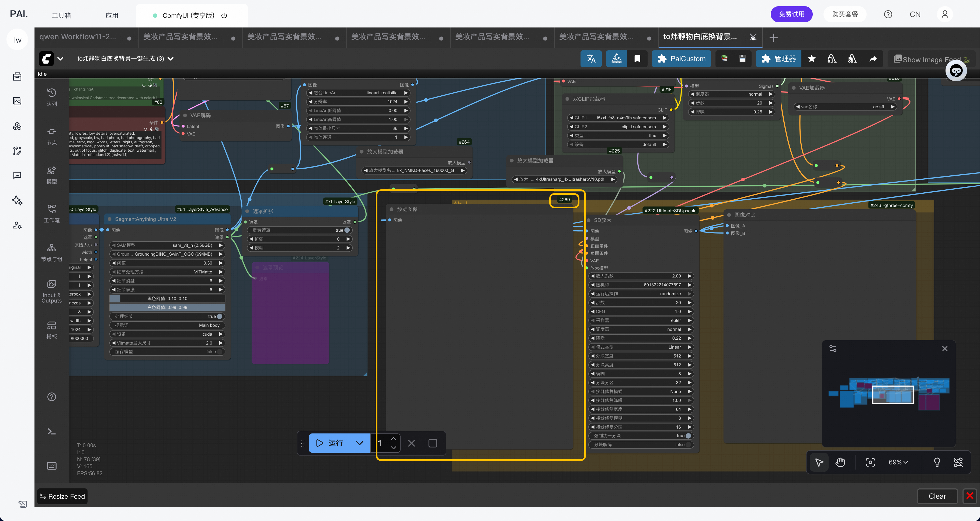The height and width of the screenshot is (521, 980).
Task: Expand the workflow name dropdown
Action: coord(171,59)
